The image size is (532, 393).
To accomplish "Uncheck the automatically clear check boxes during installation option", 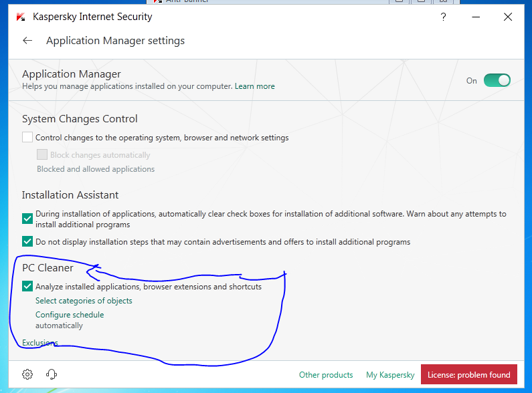I will tap(27, 219).
